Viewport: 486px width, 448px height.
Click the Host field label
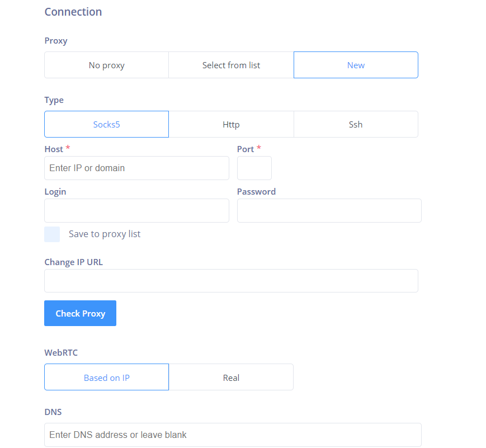[x=54, y=149]
